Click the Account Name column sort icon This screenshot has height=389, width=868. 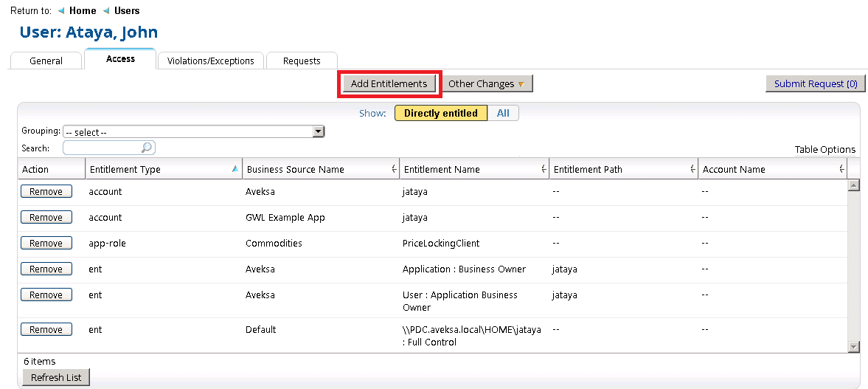click(841, 170)
